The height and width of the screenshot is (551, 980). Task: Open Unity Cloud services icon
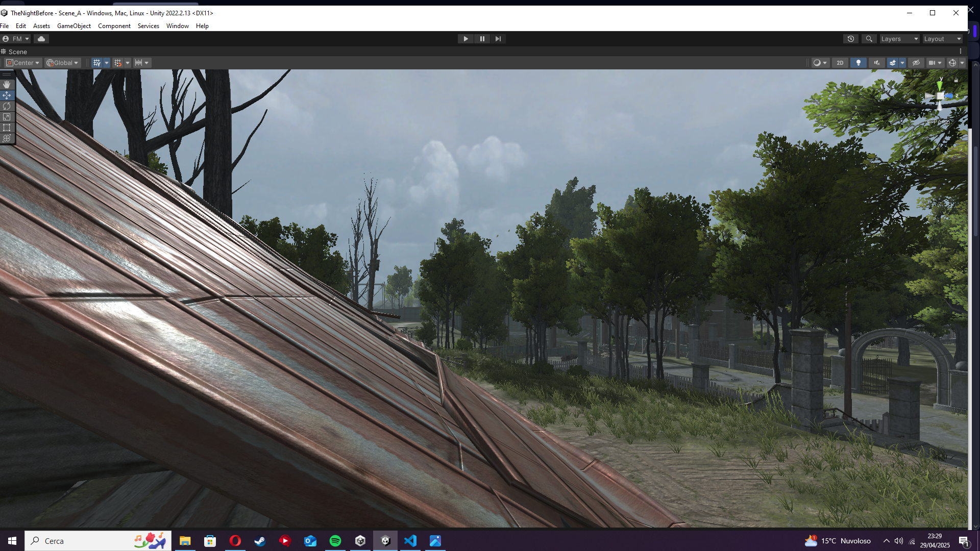pos(41,39)
